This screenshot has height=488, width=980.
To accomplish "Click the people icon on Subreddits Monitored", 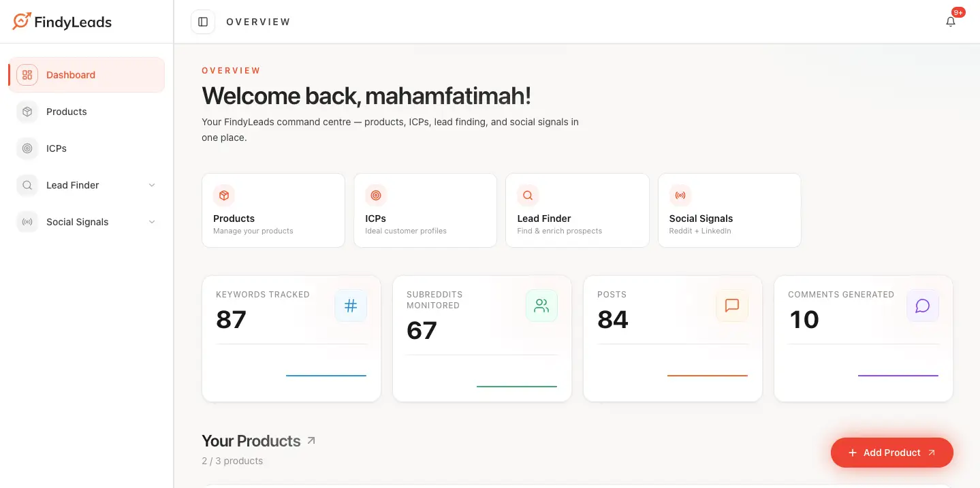I will coord(541,306).
